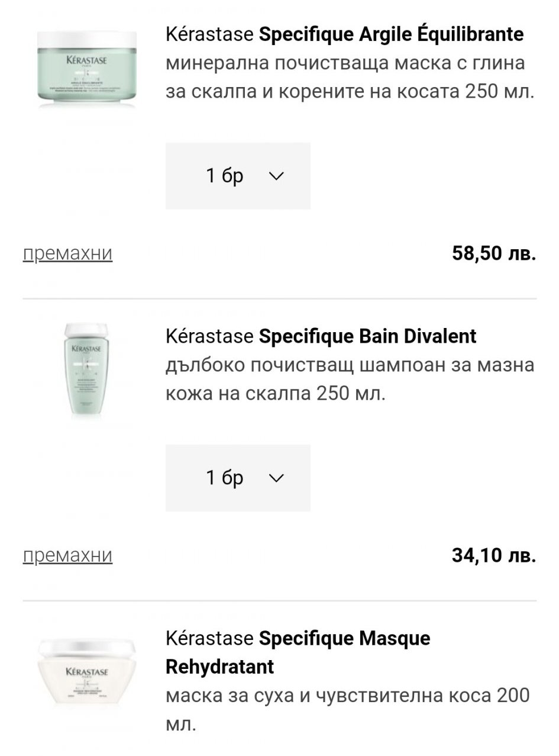559x756 pixels.
Task: Open the Specifique Argile Équilibrante product title
Action: (391, 34)
